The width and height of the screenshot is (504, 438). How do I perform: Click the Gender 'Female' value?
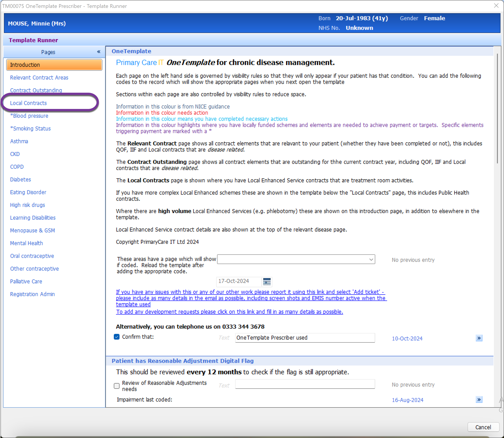pos(434,18)
